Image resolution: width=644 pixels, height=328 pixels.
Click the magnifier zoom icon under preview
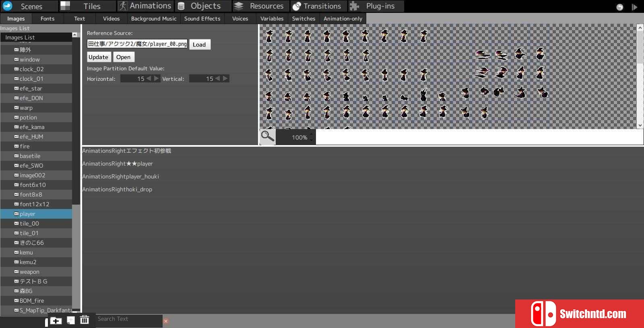tap(267, 137)
